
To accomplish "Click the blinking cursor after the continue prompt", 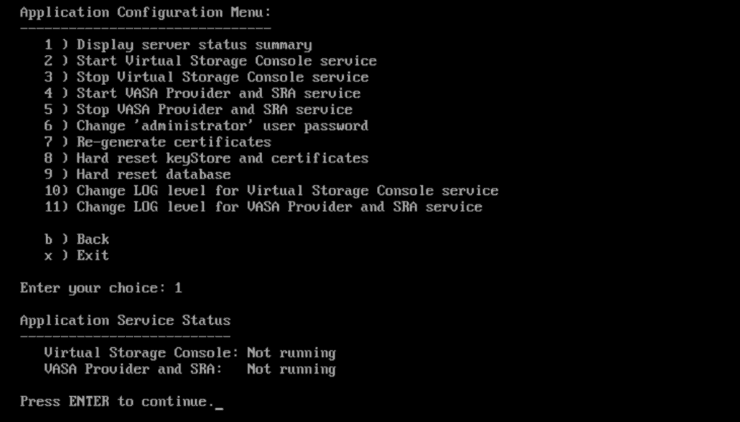I will (x=219, y=403).
